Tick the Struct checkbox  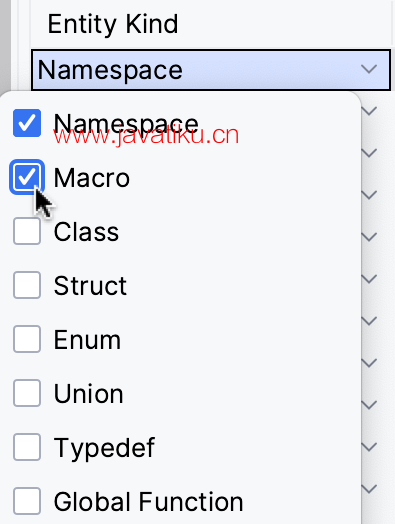[27, 285]
